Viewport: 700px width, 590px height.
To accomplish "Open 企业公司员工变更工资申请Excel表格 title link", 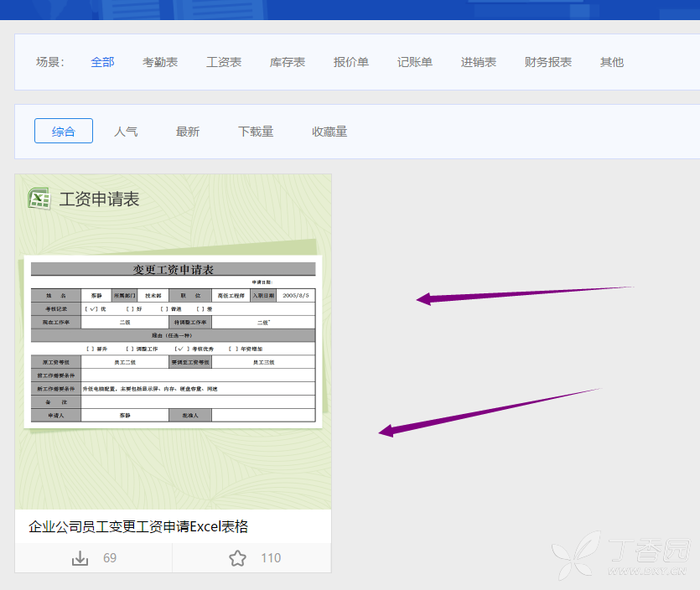I will 138,526.
